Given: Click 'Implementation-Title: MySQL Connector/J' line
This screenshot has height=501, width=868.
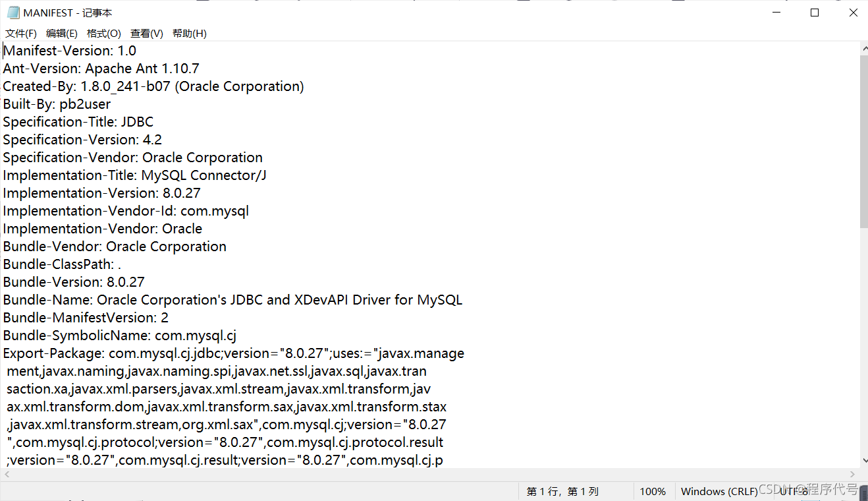Looking at the screenshot, I should tap(135, 175).
